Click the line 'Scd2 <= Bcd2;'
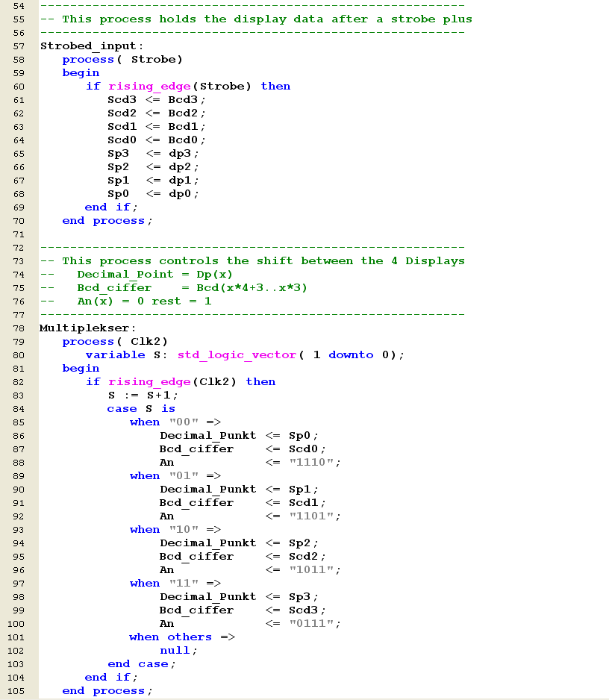609x700 pixels. [x=156, y=113]
